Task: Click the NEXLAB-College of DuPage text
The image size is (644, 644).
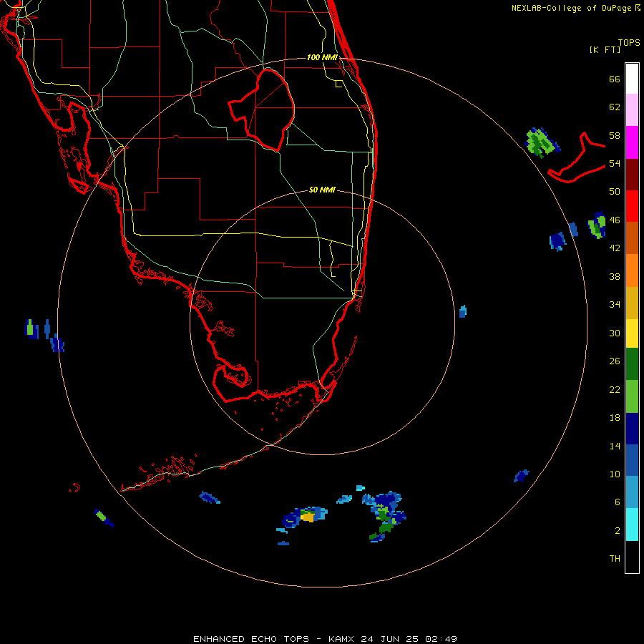Action: [x=572, y=8]
